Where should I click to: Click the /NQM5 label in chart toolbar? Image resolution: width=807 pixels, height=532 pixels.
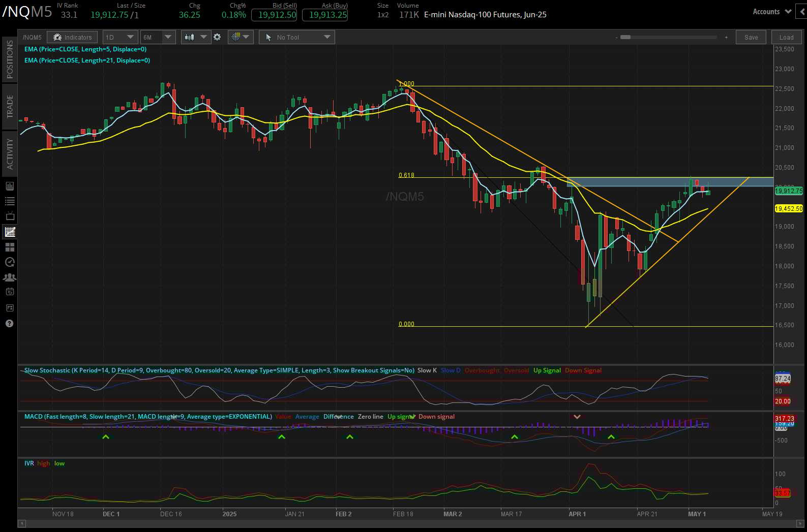coord(32,38)
